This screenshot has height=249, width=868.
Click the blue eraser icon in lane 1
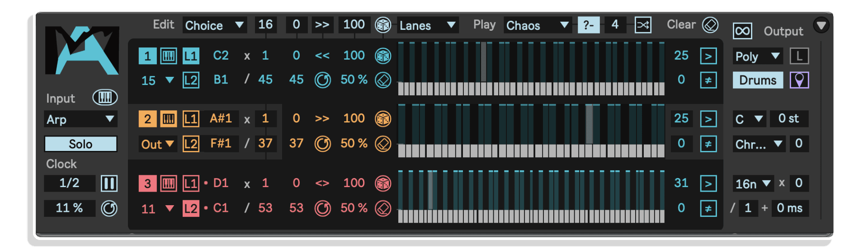pos(383,80)
